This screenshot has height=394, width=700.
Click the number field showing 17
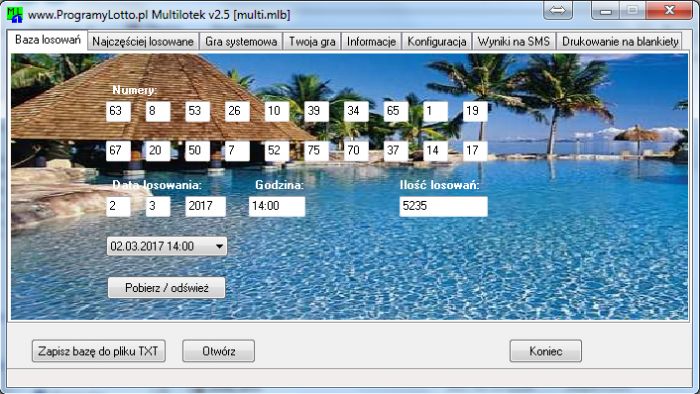coord(475,151)
